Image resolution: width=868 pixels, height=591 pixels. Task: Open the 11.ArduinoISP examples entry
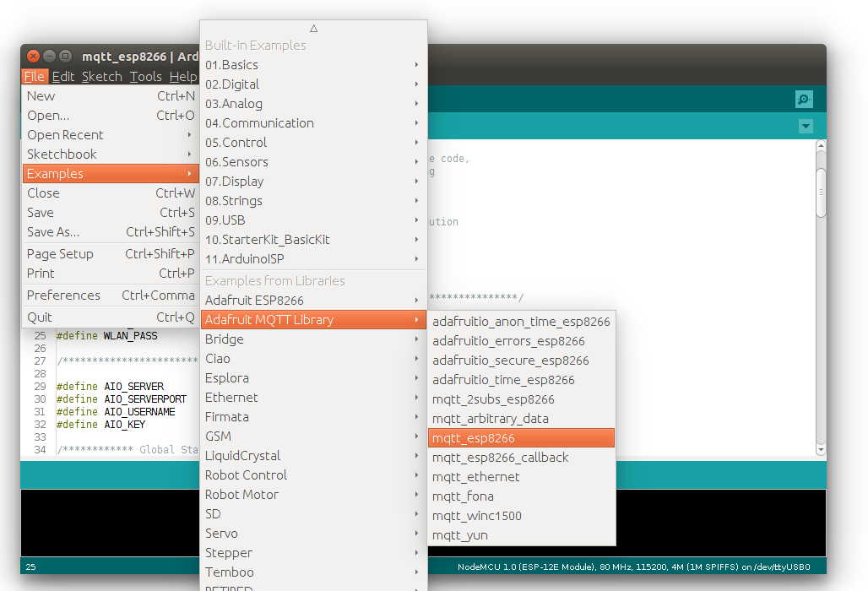tap(313, 258)
